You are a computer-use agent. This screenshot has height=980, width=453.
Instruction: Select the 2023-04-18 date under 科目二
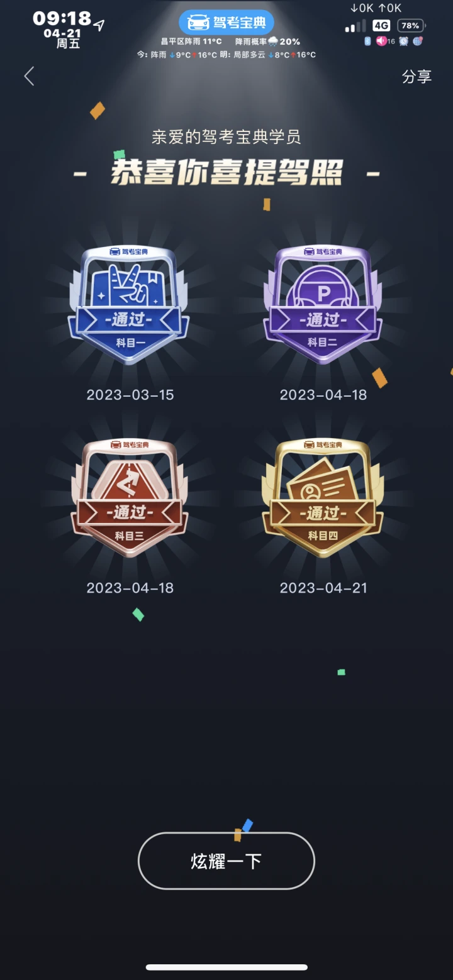click(323, 395)
